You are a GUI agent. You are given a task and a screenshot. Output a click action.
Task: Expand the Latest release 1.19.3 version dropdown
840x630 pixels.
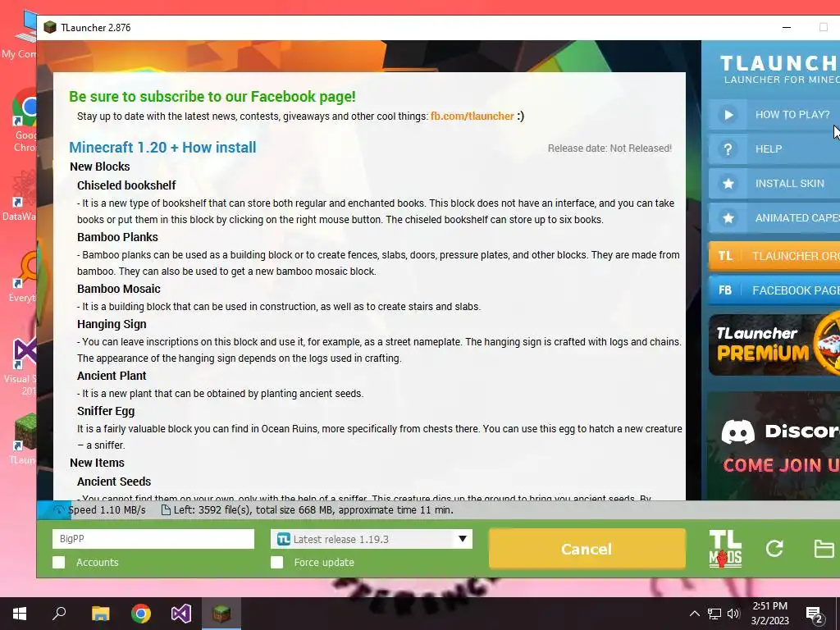372,539
